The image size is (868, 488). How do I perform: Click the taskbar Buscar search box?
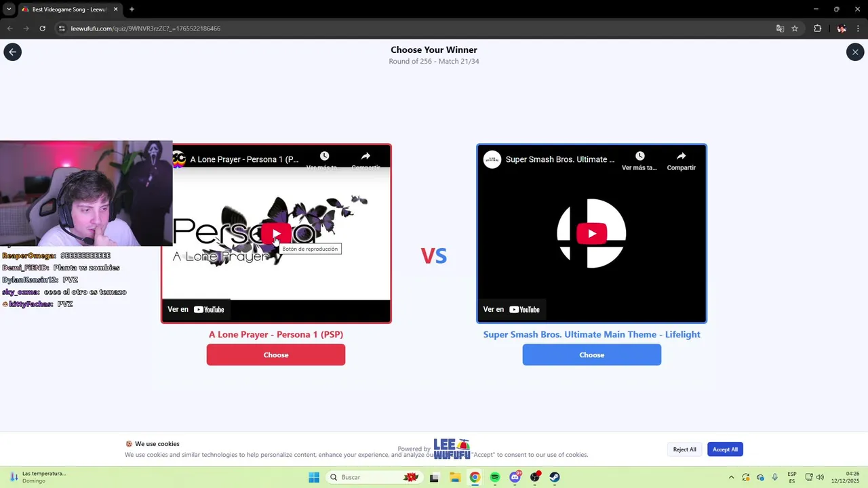pos(373,477)
